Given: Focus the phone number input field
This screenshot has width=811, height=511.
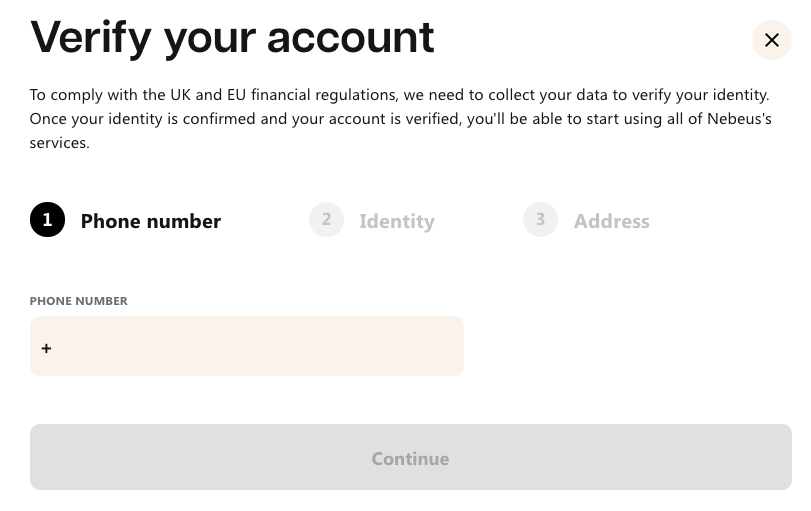Looking at the screenshot, I should point(247,346).
